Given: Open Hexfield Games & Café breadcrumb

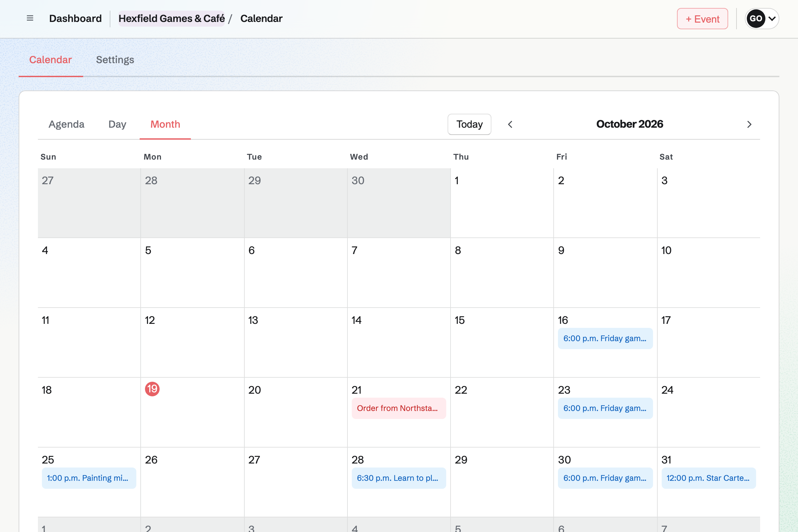Looking at the screenshot, I should point(172,18).
